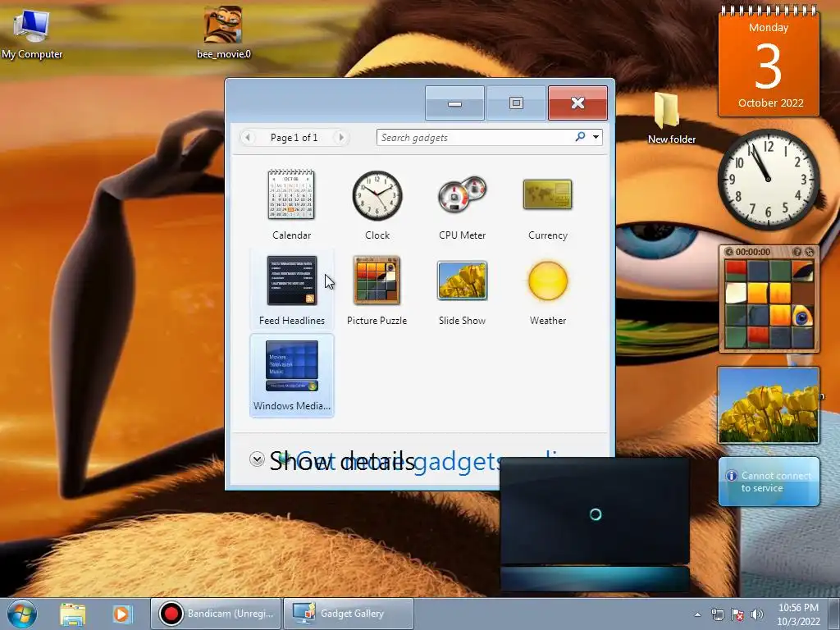Select the Calendar gadget in the gallery
Screen dimensions: 840x630
[x=291, y=204]
